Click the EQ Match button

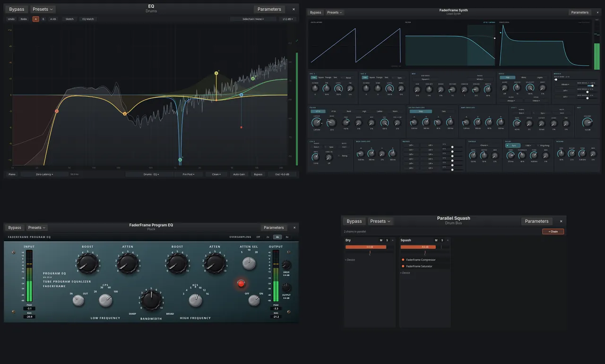(x=88, y=19)
